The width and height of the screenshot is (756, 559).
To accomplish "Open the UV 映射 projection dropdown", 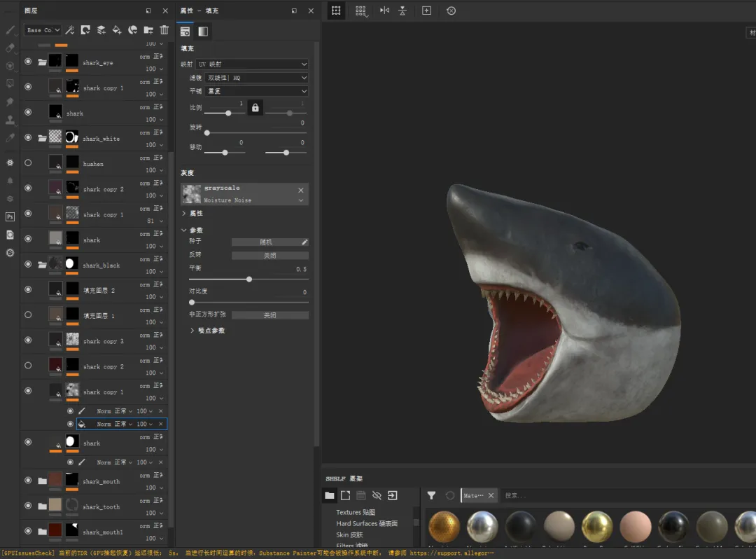I will pos(252,64).
